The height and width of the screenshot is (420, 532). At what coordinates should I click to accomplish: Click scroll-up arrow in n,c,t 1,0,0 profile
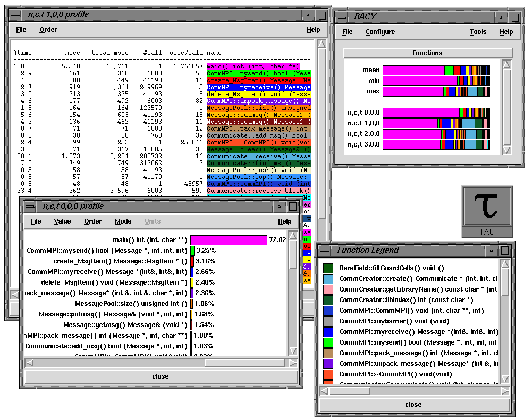(322, 44)
